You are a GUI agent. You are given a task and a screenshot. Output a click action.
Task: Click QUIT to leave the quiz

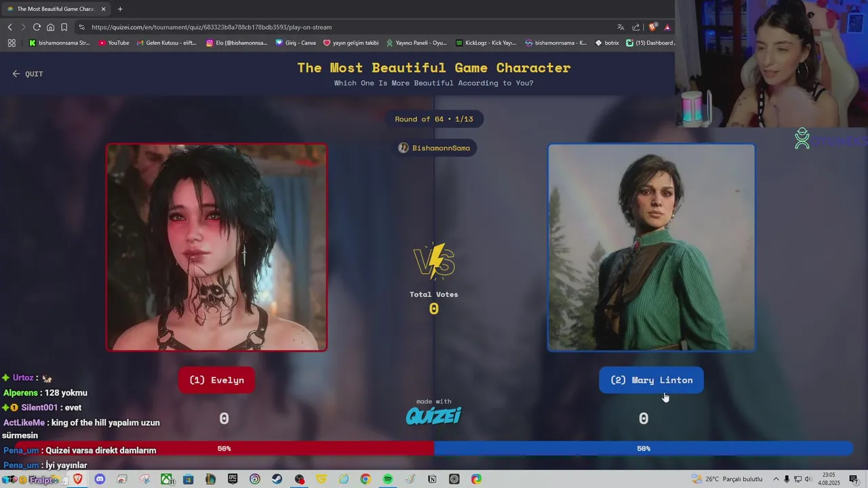pos(27,74)
